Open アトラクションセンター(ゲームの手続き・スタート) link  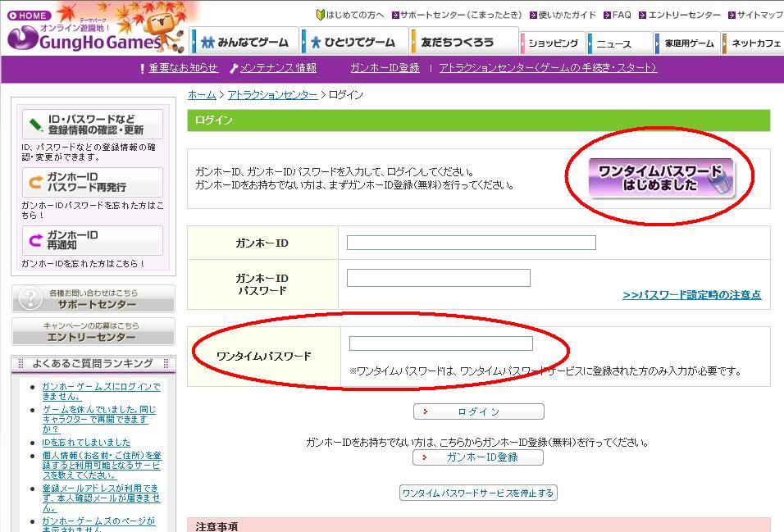pyautogui.click(x=548, y=68)
